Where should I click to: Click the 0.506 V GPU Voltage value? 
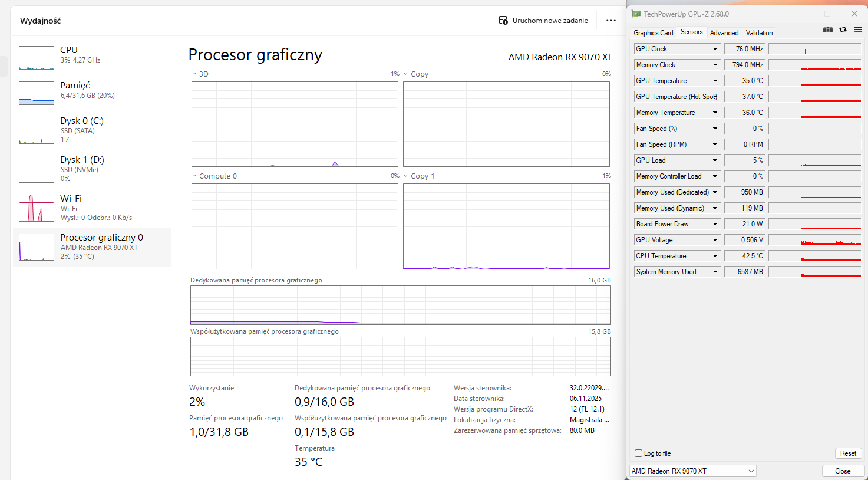pyautogui.click(x=744, y=240)
